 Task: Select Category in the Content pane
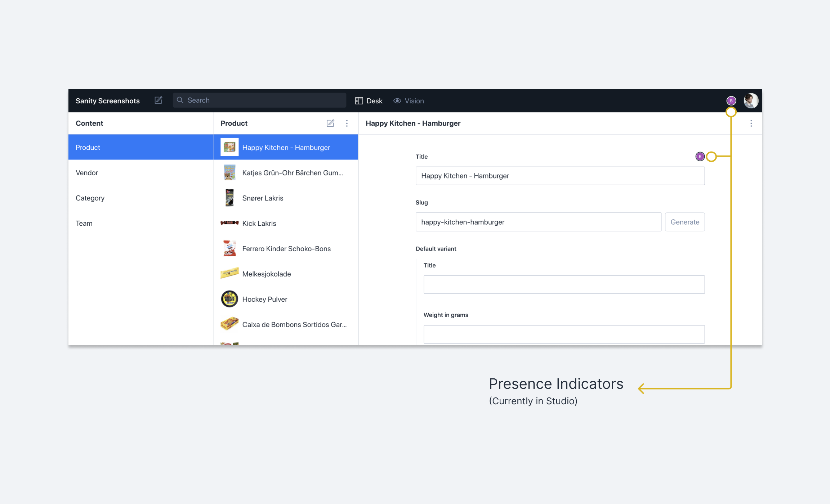click(x=90, y=198)
